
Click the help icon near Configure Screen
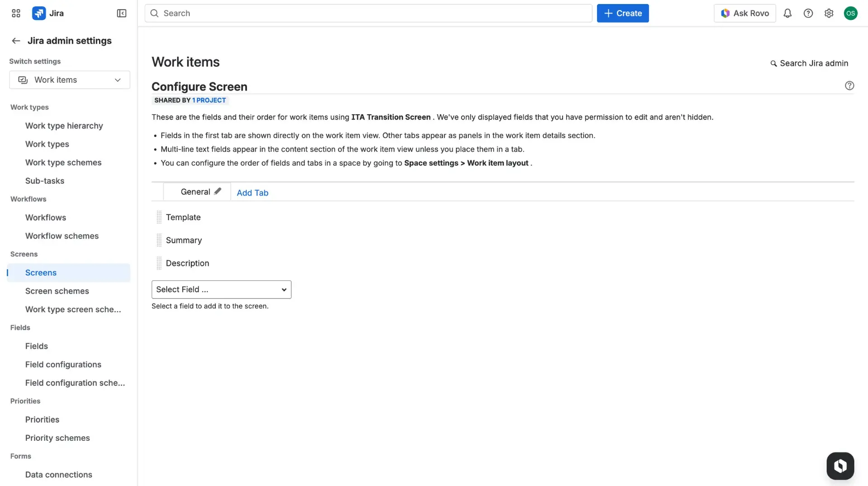tap(849, 85)
